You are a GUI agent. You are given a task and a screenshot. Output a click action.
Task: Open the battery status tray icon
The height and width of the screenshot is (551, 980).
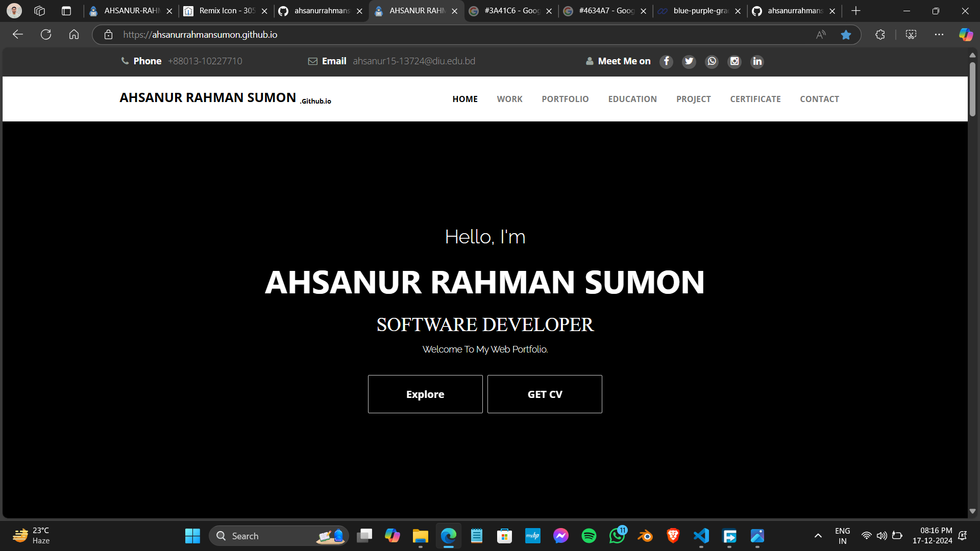(x=897, y=536)
